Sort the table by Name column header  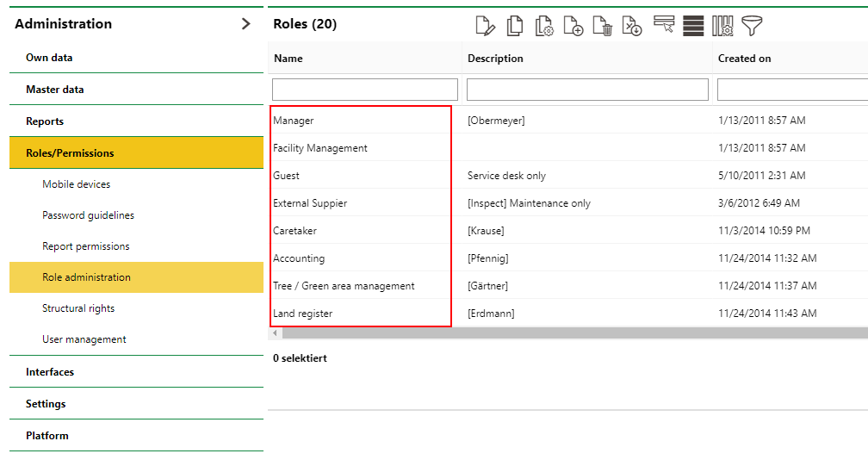click(x=288, y=59)
